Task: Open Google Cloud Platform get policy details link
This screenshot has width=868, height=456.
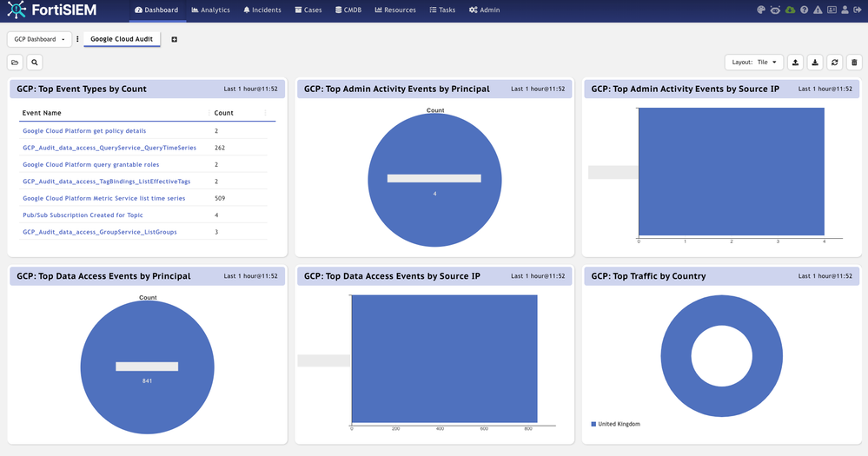Action: (x=84, y=131)
